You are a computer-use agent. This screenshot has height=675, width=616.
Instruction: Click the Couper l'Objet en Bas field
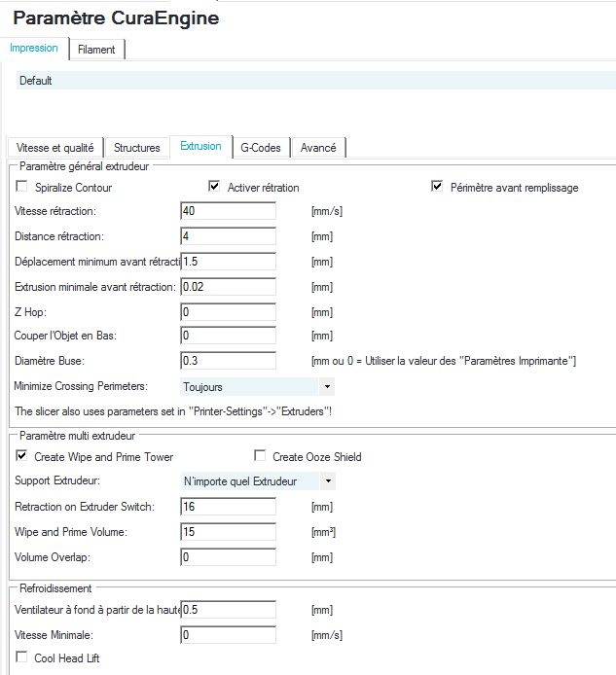(x=229, y=336)
